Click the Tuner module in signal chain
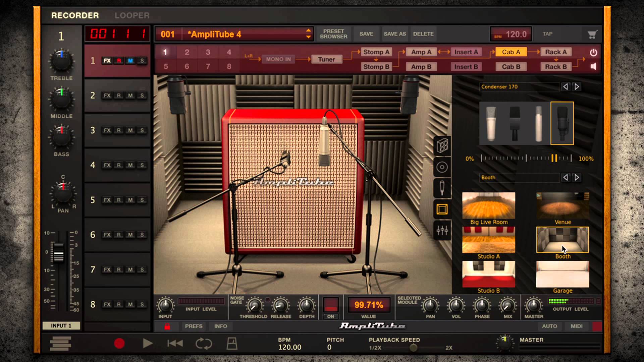The height and width of the screenshot is (362, 644). click(x=326, y=59)
